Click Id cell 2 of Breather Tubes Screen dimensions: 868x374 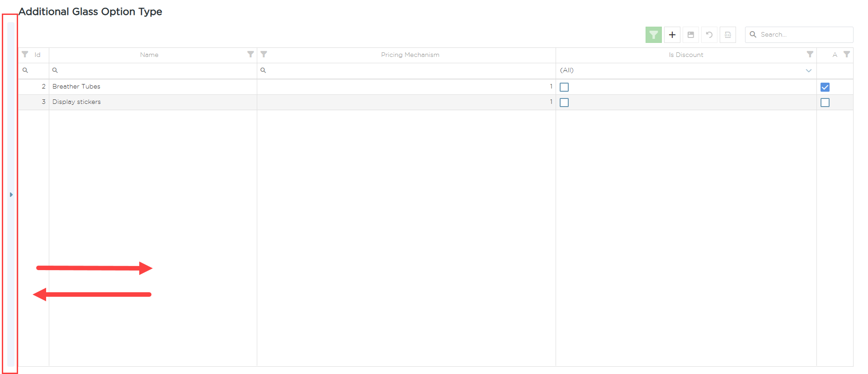point(33,87)
